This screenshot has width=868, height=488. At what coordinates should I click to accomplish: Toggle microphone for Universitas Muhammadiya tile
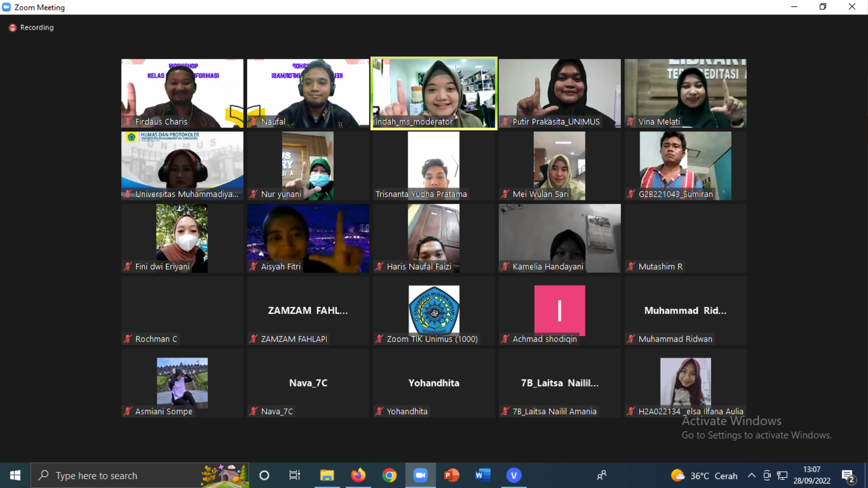point(129,194)
